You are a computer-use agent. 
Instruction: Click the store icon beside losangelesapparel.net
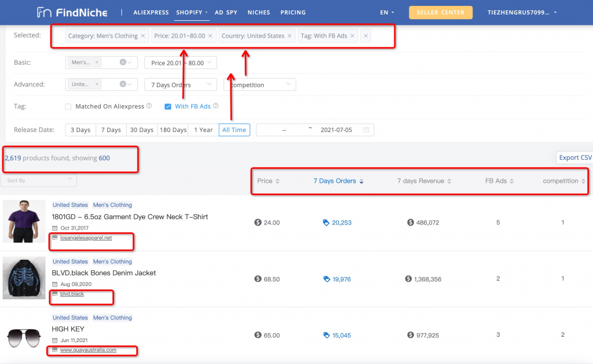click(x=55, y=238)
